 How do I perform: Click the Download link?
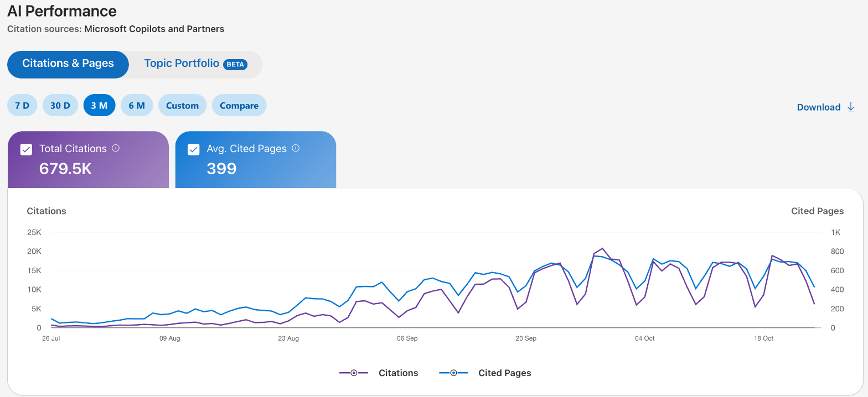pyautogui.click(x=819, y=107)
